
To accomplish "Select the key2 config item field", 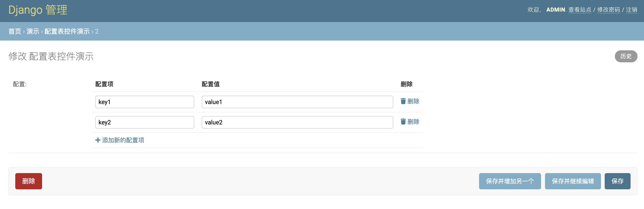I will tap(145, 122).
